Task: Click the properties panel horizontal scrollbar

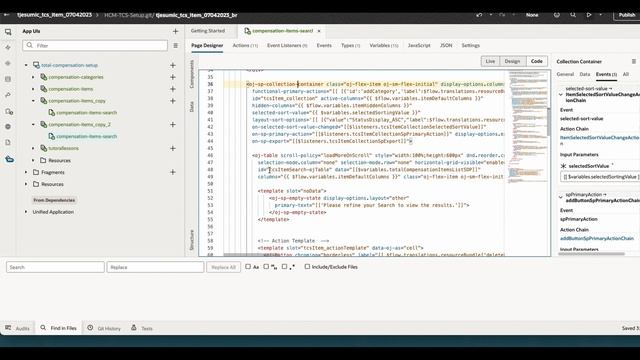Action: (x=591, y=253)
